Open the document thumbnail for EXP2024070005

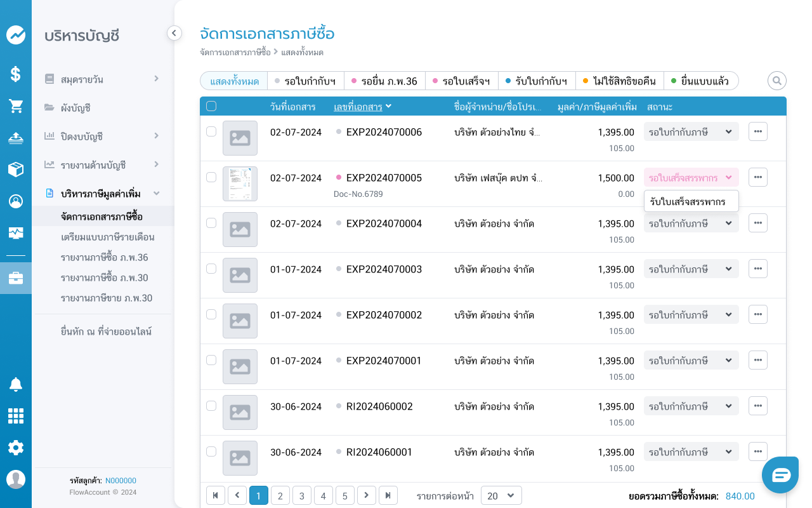click(x=240, y=184)
